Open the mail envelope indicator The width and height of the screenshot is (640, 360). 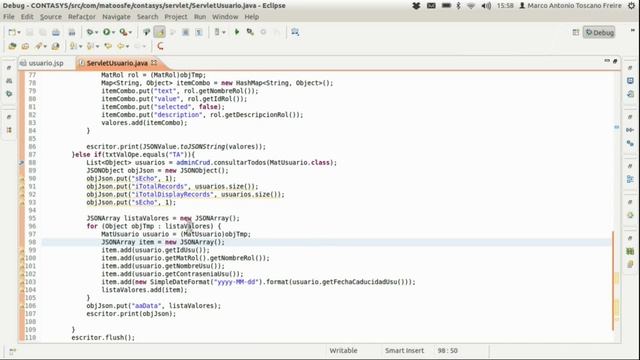[x=431, y=6]
